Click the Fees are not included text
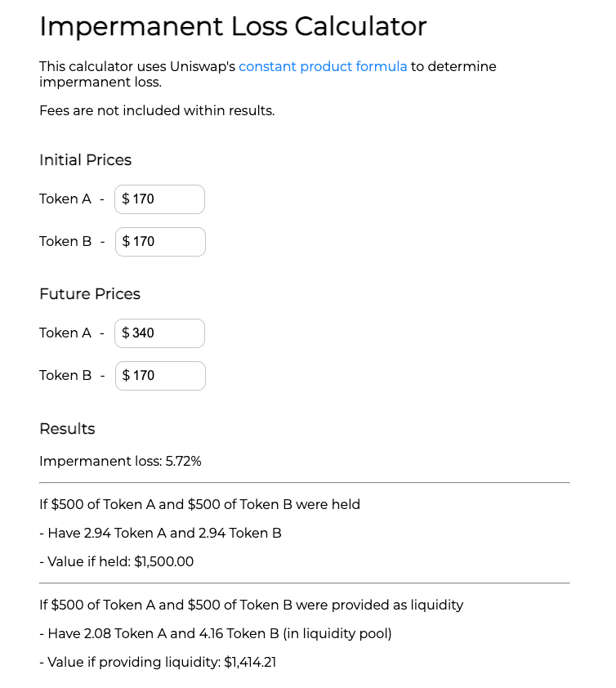 tap(157, 110)
